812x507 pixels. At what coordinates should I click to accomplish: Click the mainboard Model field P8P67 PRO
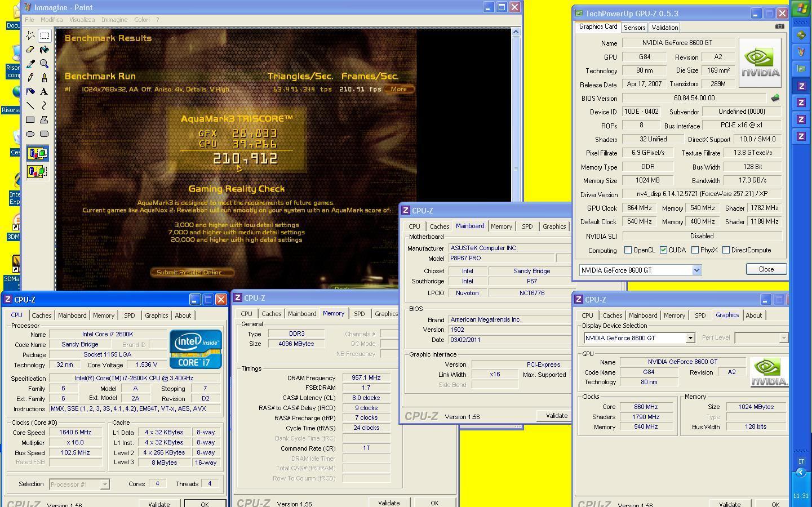click(x=502, y=259)
